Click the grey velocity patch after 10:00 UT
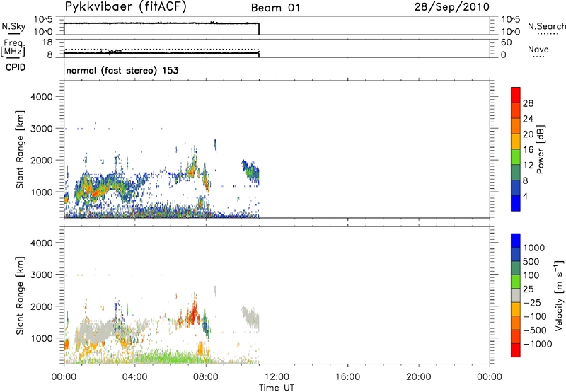Image resolution: width=566 pixels, height=392 pixels. [250, 318]
